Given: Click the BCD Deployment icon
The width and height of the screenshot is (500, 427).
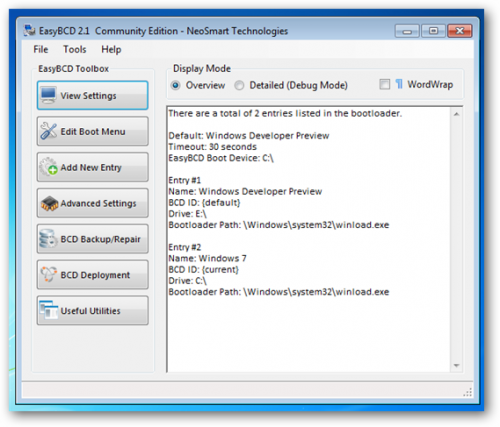Looking at the screenshot, I should tap(49, 275).
